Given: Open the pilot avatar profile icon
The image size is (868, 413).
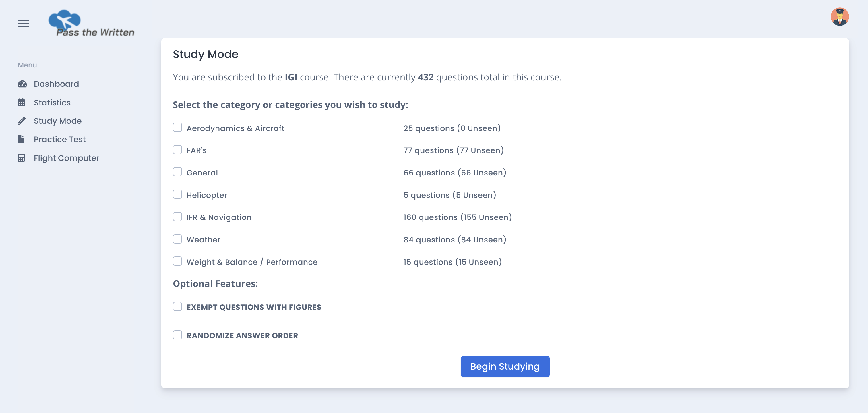Looking at the screenshot, I should (839, 17).
